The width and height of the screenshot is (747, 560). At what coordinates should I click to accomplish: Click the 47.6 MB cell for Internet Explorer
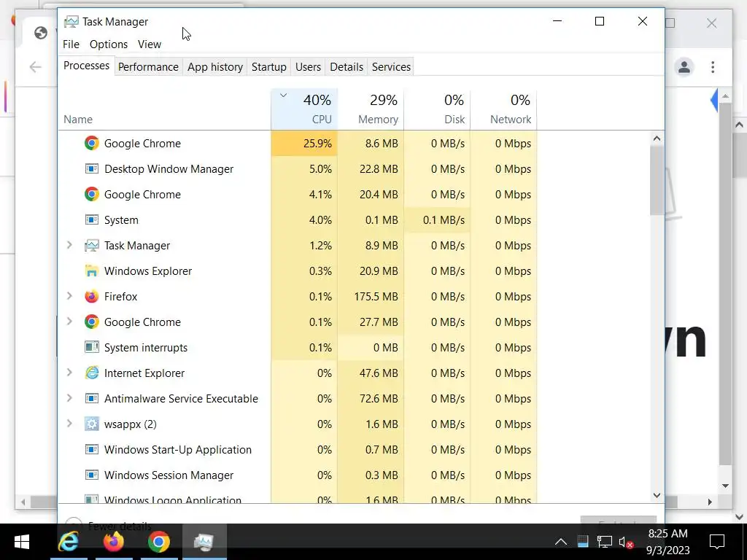click(x=371, y=373)
